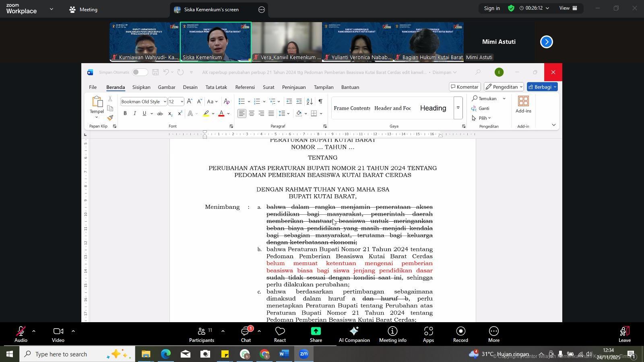The height and width of the screenshot is (362, 644).
Task: Toggle the Simpan Otomatis autosave switch
Action: coord(140,72)
